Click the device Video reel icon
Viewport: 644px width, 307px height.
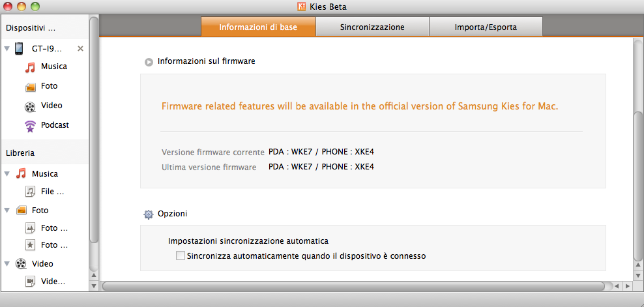[30, 106]
